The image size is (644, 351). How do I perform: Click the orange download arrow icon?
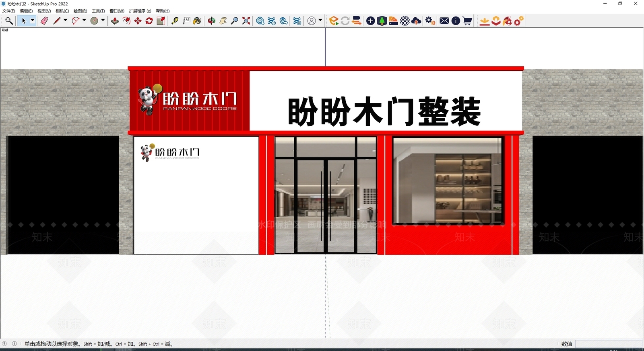click(485, 21)
